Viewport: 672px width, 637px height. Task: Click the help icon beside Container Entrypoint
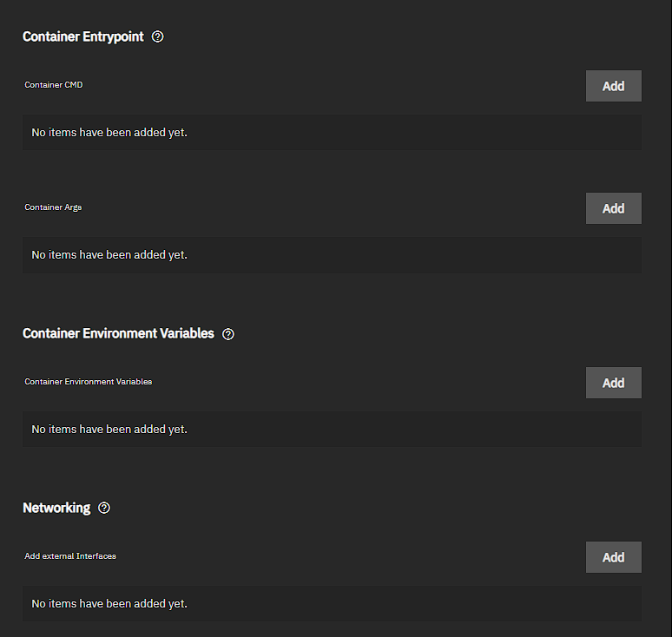pos(157,37)
